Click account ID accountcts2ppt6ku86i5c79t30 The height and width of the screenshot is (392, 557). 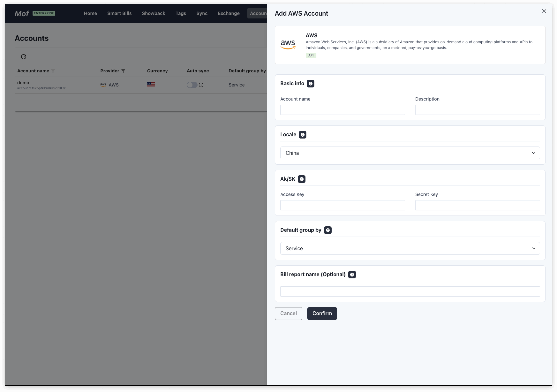(x=42, y=88)
